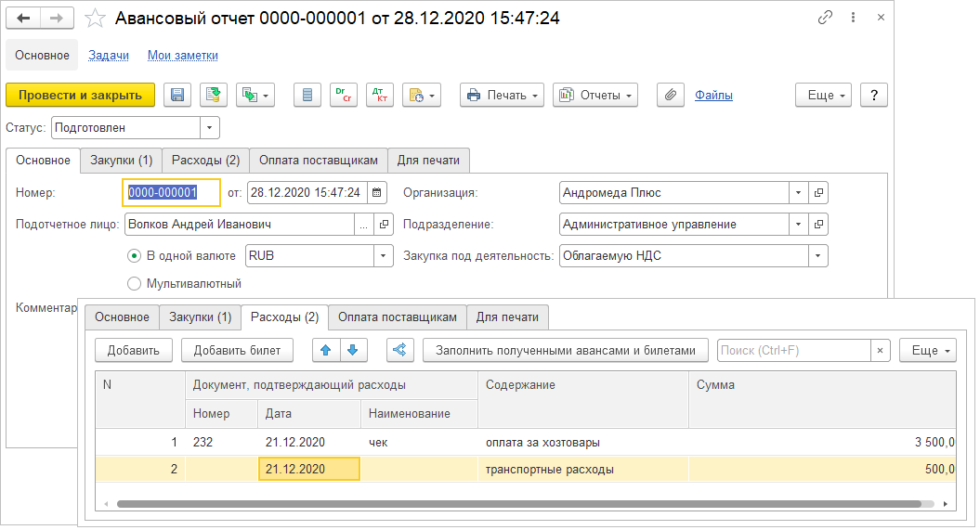Go forward with the right arrow button
Screen dimensions: 980x530
(57, 19)
